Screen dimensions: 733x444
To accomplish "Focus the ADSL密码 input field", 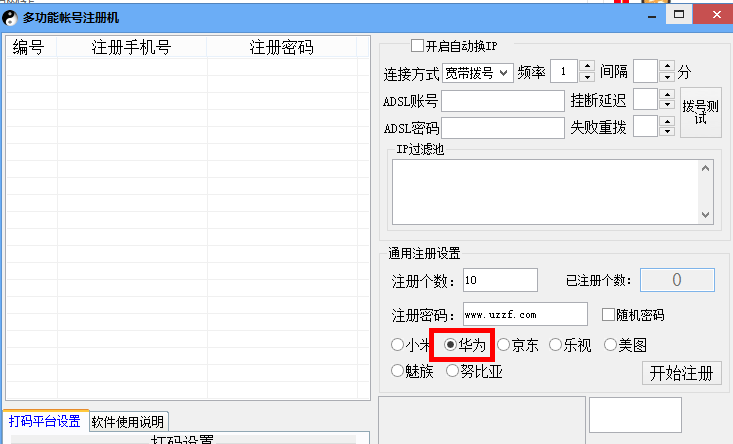I will click(503, 128).
